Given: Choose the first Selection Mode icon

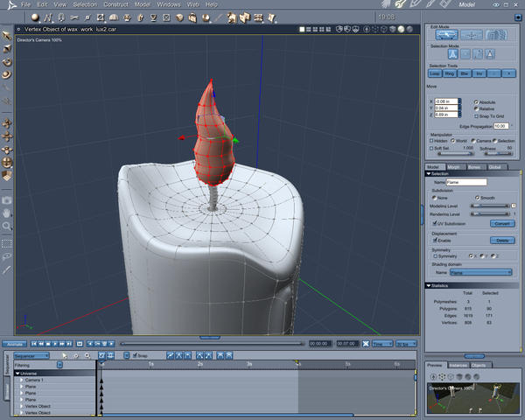Looking at the screenshot, I should [x=452, y=54].
